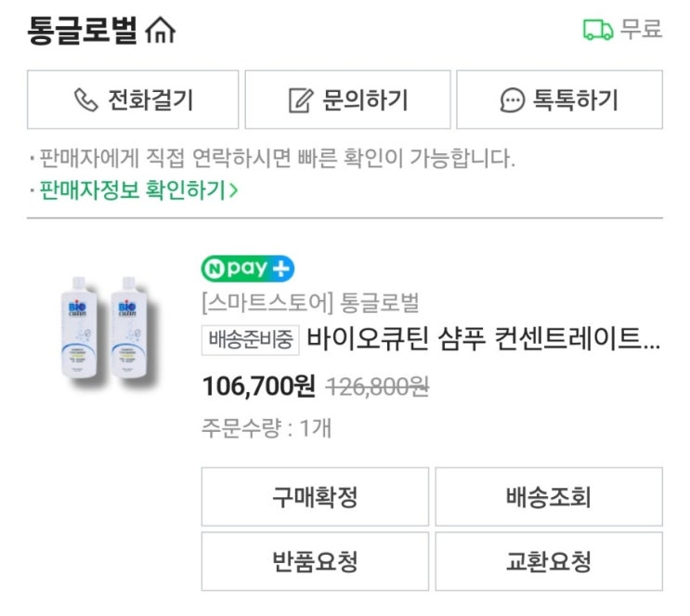Request an exchange via 교환요청

point(549,561)
